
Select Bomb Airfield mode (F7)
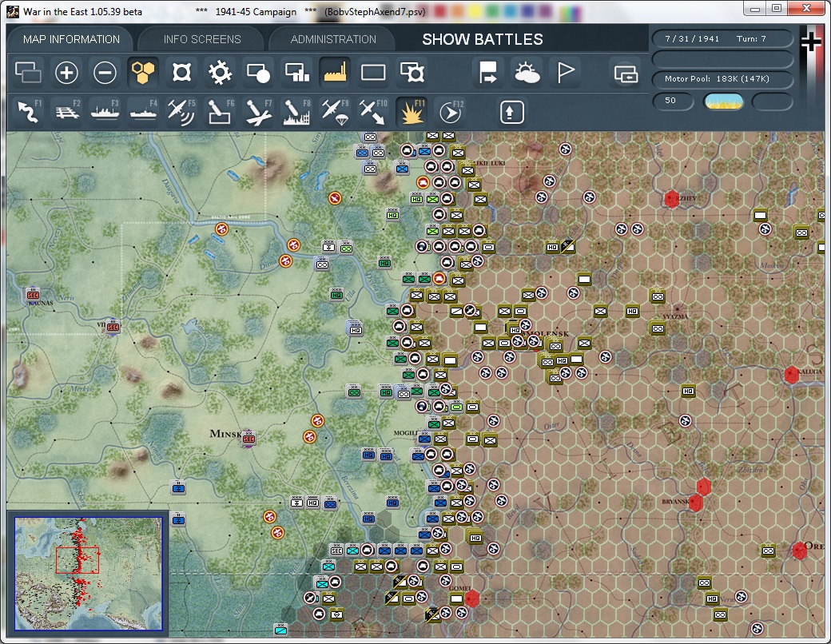tap(258, 112)
